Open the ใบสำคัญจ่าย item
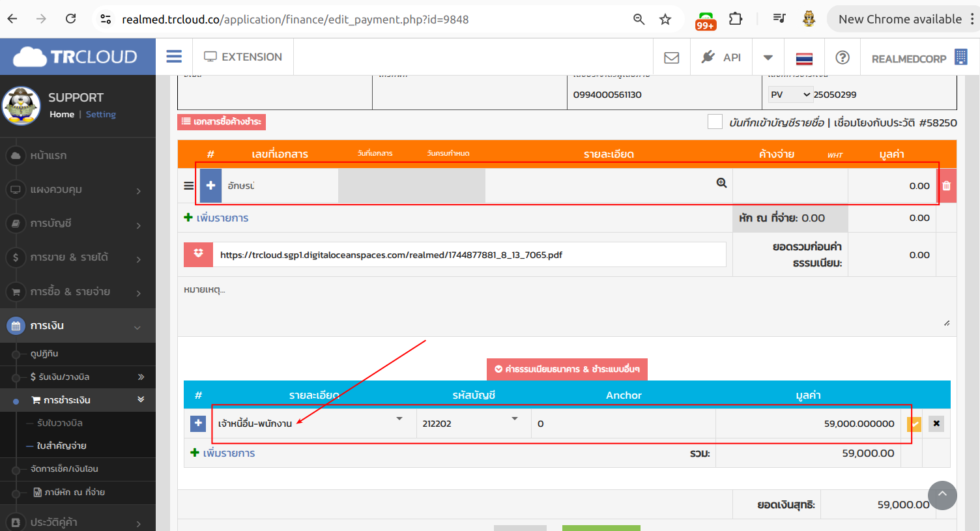This screenshot has width=980, height=531. pyautogui.click(x=61, y=446)
